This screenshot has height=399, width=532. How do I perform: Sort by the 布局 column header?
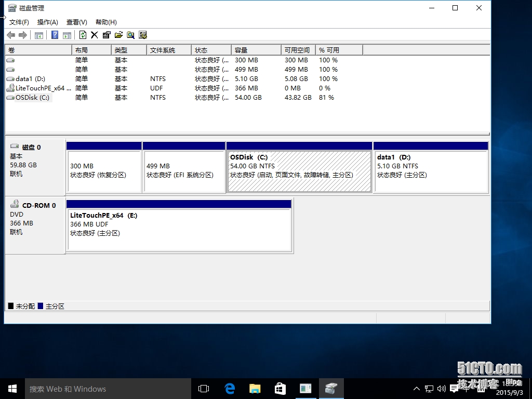click(x=91, y=50)
